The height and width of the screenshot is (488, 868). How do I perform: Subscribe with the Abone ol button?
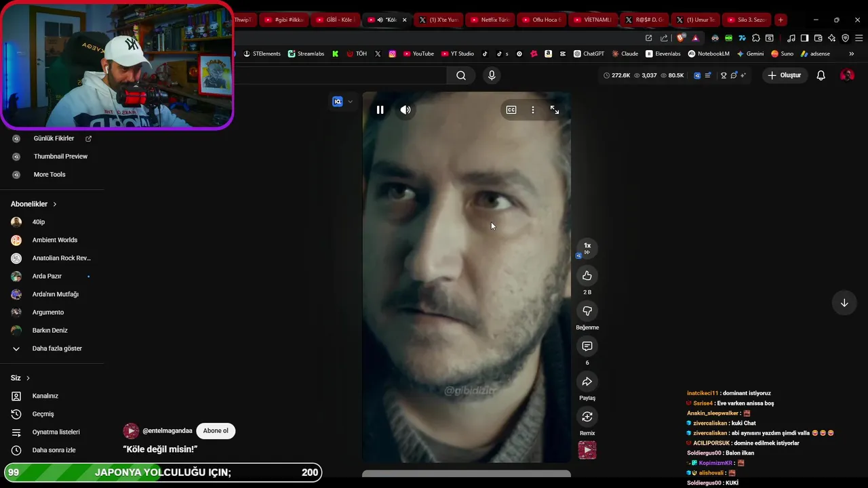click(216, 431)
